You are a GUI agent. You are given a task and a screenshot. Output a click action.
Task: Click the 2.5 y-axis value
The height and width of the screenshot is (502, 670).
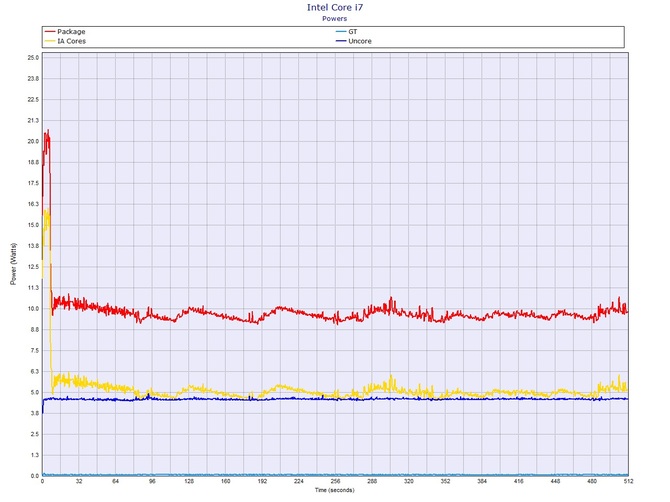pos(35,434)
